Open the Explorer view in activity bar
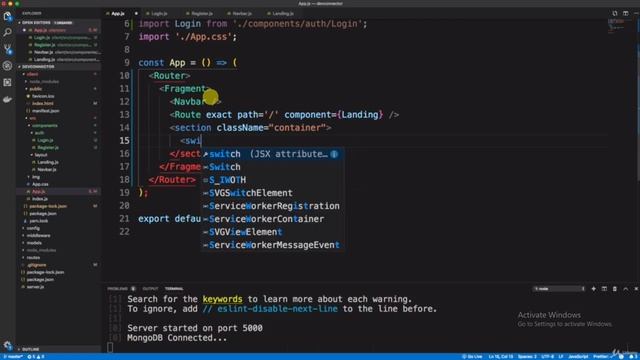Image resolution: width=640 pixels, height=360 pixels. pos(7,16)
